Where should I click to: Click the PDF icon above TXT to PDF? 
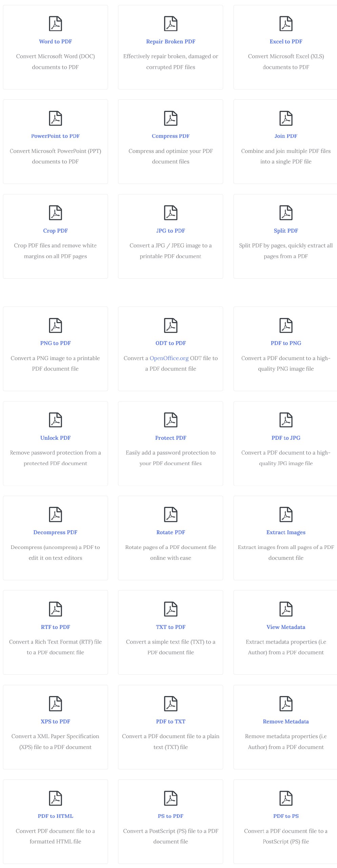click(x=171, y=609)
